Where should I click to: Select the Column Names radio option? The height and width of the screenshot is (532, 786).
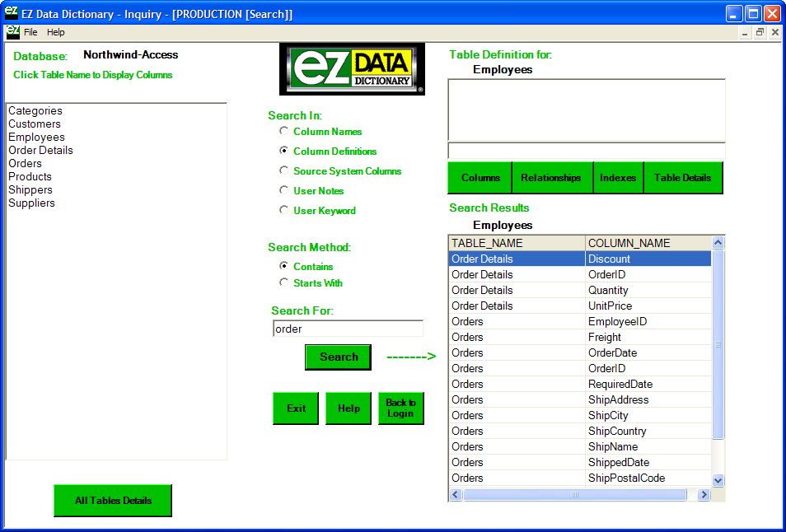[284, 131]
